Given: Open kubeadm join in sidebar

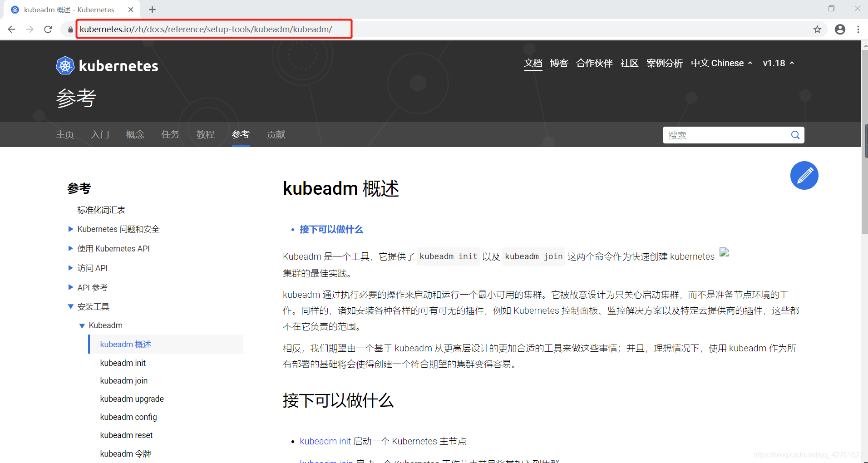Looking at the screenshot, I should [123, 381].
